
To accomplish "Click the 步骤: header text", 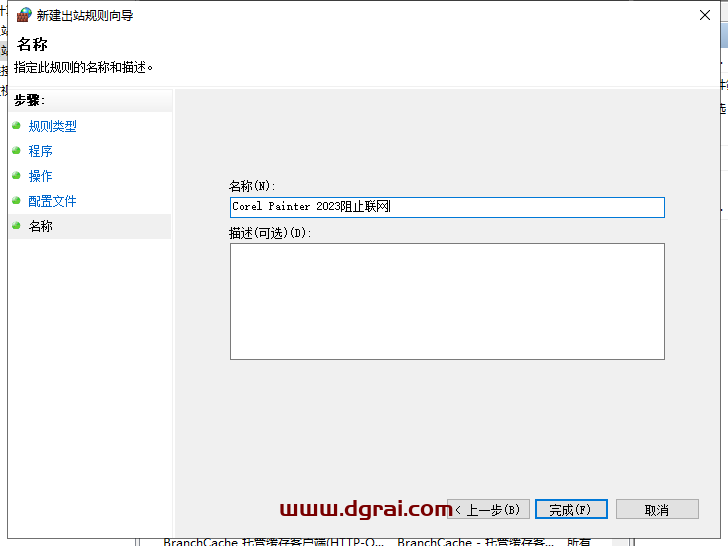I will click(29, 100).
